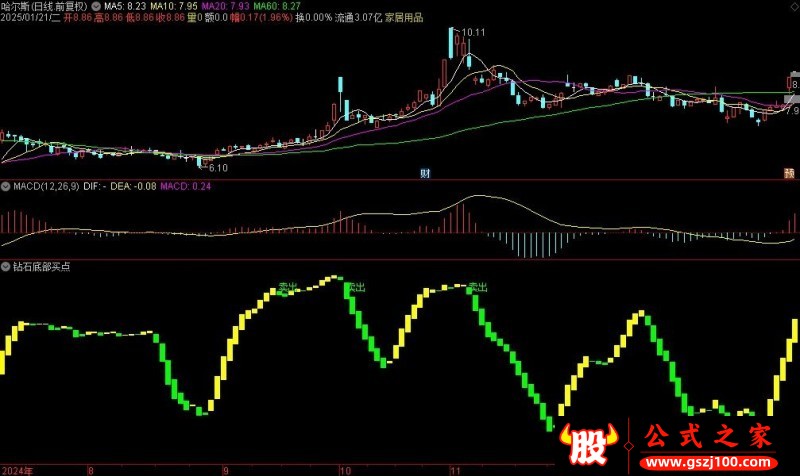Click the first 卖出 signal in September
This screenshot has height=476, width=800.
click(x=287, y=287)
